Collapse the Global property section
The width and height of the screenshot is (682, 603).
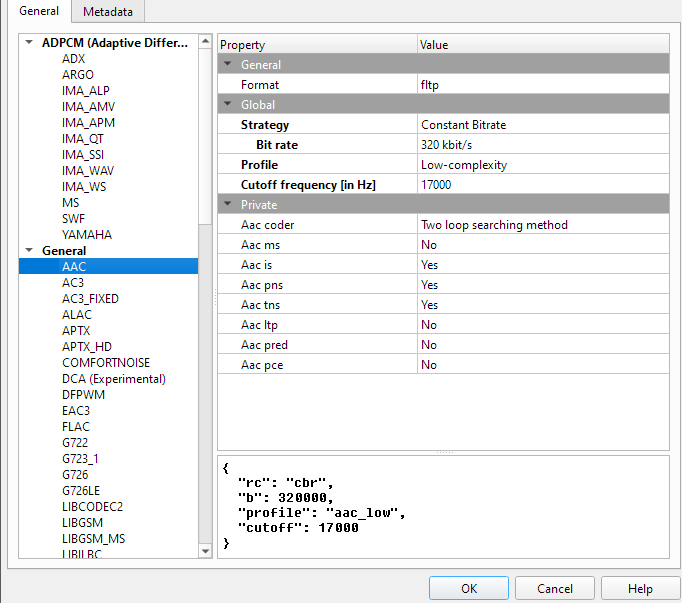pos(227,105)
